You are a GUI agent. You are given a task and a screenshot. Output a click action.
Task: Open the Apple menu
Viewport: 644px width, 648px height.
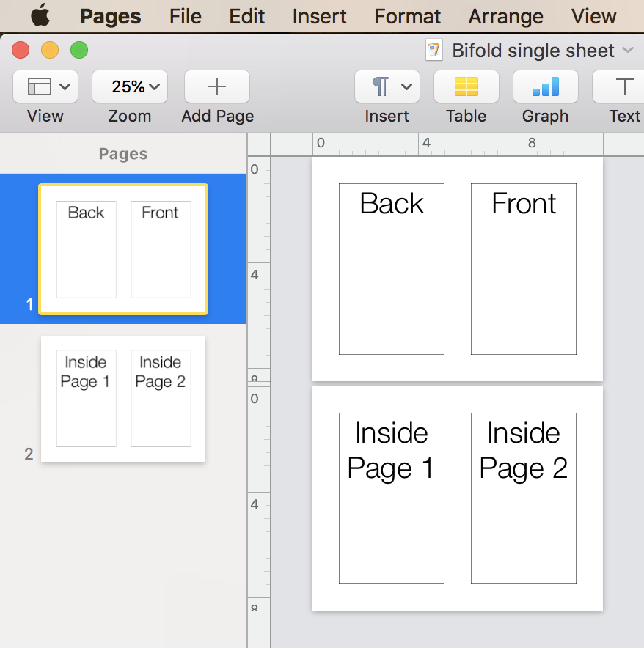point(40,16)
